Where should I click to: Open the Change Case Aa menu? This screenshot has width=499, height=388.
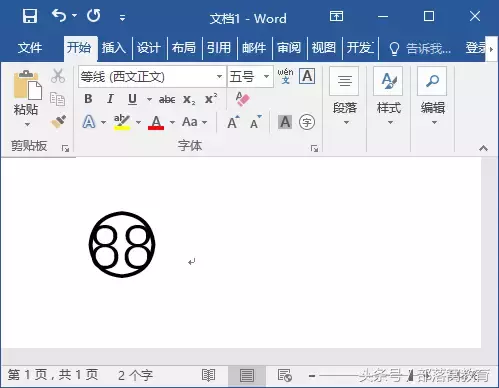(195, 122)
